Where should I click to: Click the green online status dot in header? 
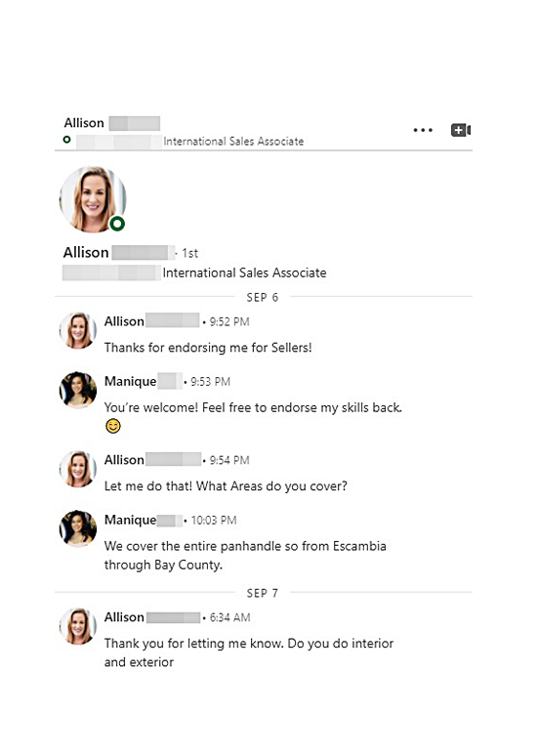(x=67, y=140)
